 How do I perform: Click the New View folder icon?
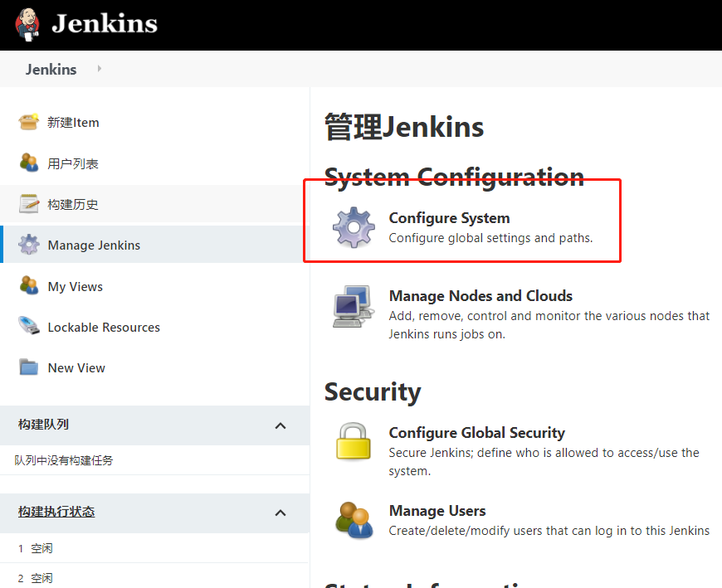[29, 367]
